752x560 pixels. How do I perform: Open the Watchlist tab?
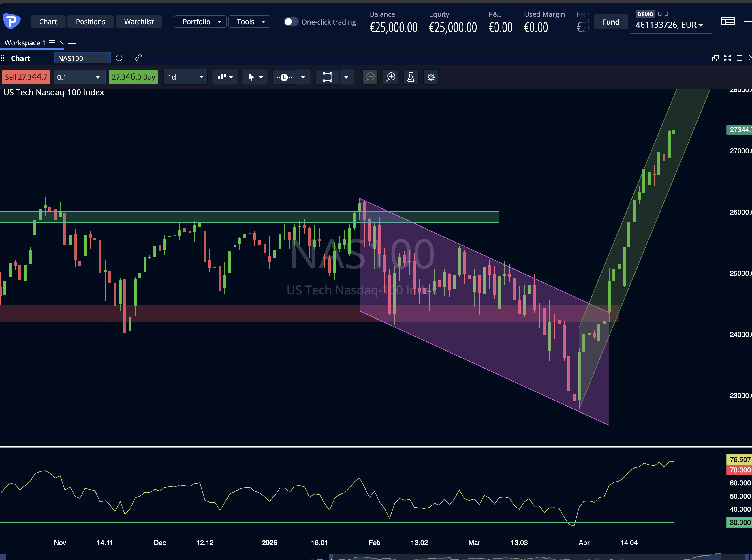coord(139,21)
